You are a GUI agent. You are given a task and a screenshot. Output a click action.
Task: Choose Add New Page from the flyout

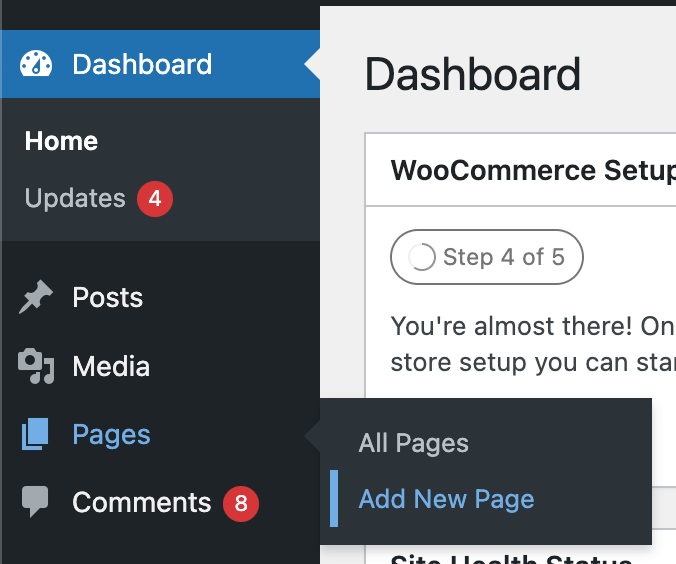[446, 499]
